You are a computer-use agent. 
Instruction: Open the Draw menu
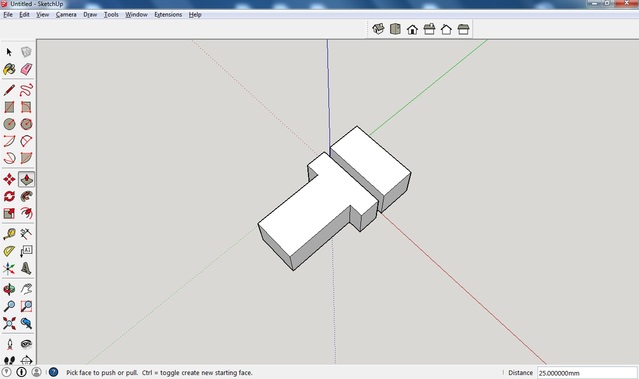[x=90, y=15]
